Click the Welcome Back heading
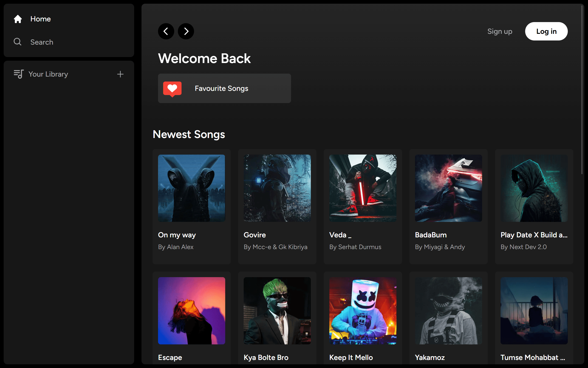 [204, 58]
